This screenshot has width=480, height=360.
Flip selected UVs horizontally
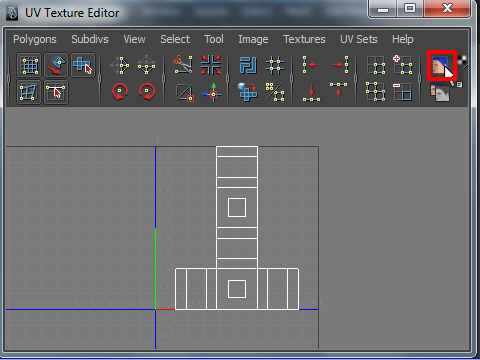[x=120, y=65]
